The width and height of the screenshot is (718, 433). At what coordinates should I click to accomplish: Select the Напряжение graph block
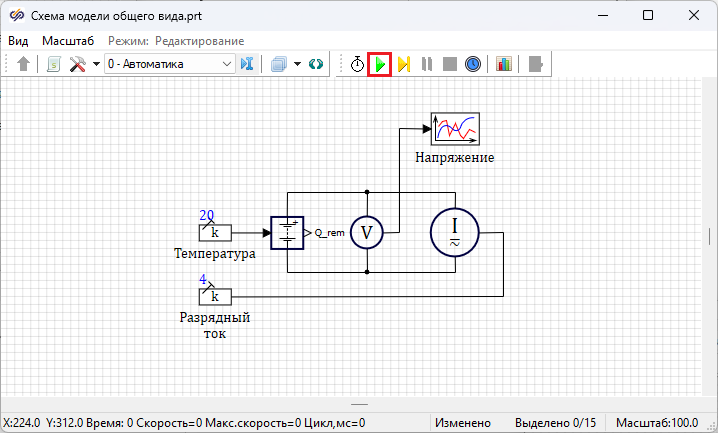coord(455,129)
